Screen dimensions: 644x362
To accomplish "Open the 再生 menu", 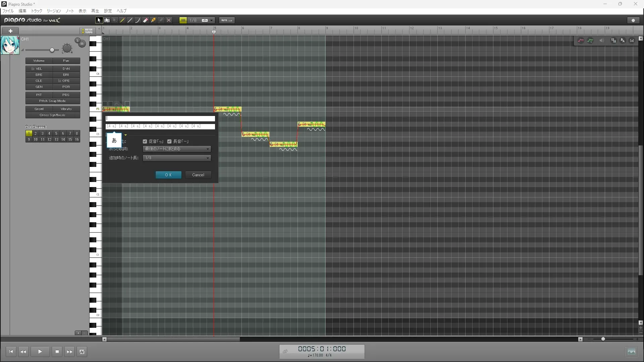I will [95, 11].
